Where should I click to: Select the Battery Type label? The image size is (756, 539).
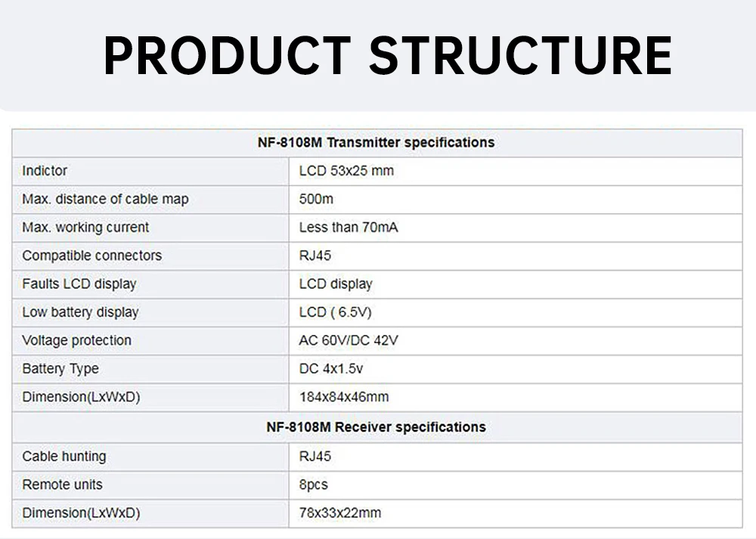60,369
